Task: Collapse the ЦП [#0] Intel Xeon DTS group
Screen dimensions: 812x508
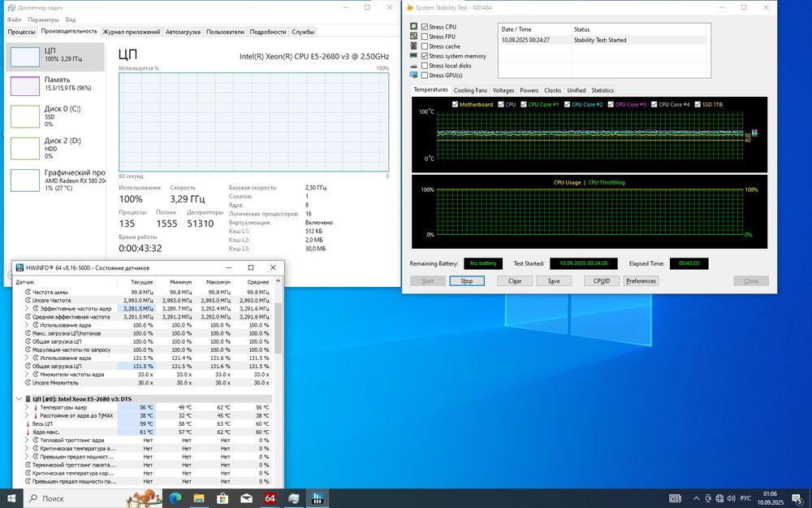Action: point(19,399)
